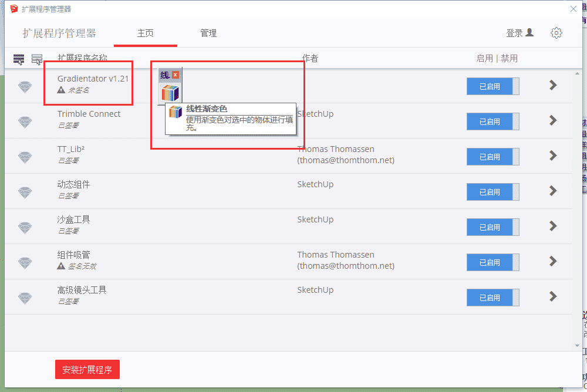Switch to the 主页 tab

click(x=145, y=33)
